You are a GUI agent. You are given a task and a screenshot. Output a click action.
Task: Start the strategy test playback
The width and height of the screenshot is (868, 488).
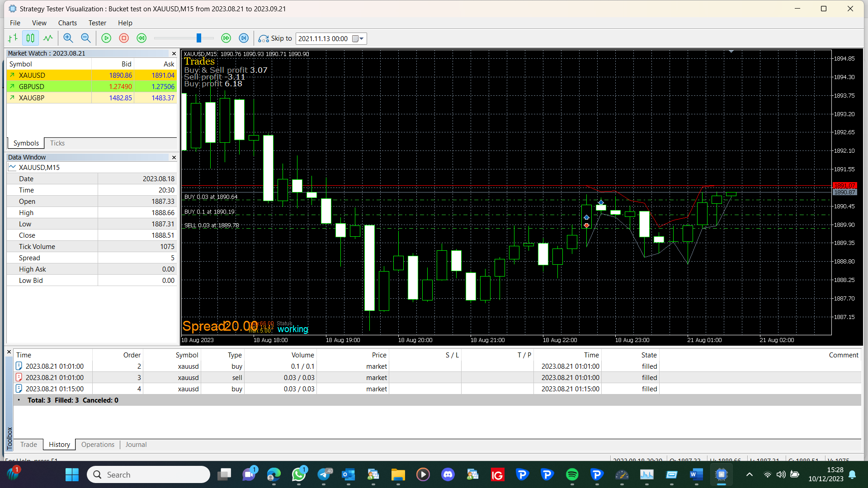coord(106,38)
